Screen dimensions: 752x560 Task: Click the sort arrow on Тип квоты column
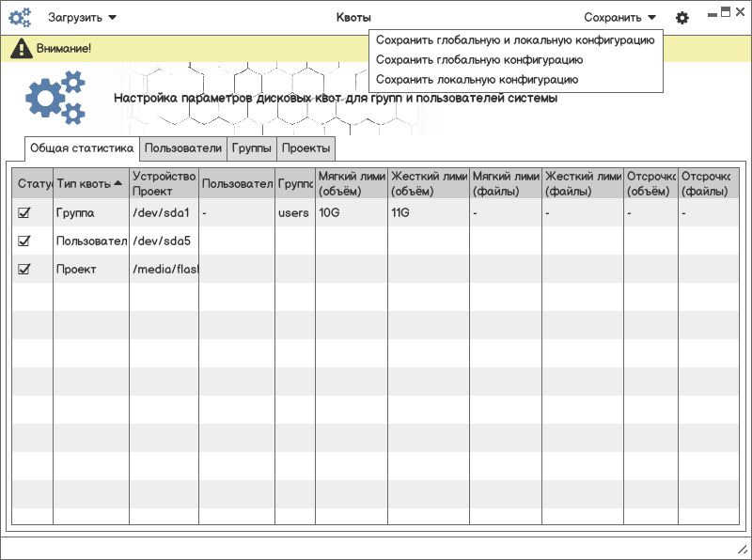(x=118, y=183)
